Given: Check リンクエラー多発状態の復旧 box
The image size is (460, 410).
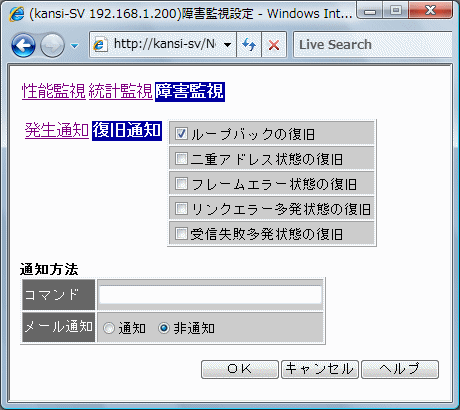Looking at the screenshot, I should pyautogui.click(x=181, y=208).
